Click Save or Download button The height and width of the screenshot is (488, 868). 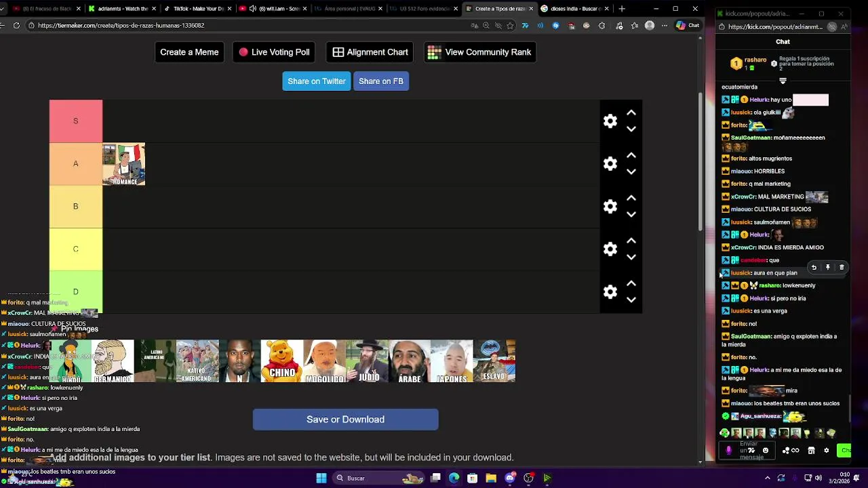tap(345, 420)
